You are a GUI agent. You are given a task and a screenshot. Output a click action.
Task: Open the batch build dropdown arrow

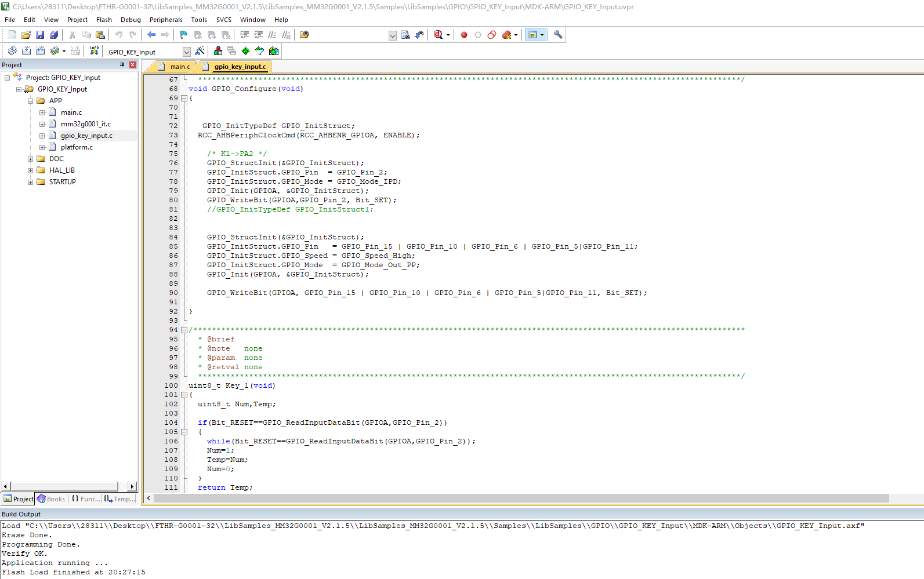64,51
